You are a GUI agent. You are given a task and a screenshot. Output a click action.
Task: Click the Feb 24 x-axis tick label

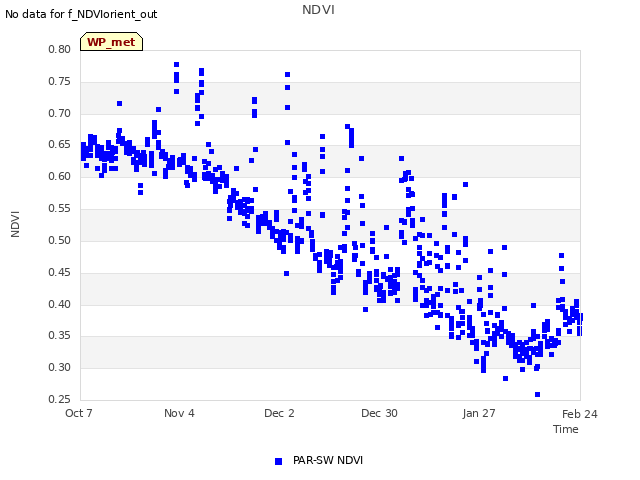[x=580, y=414]
